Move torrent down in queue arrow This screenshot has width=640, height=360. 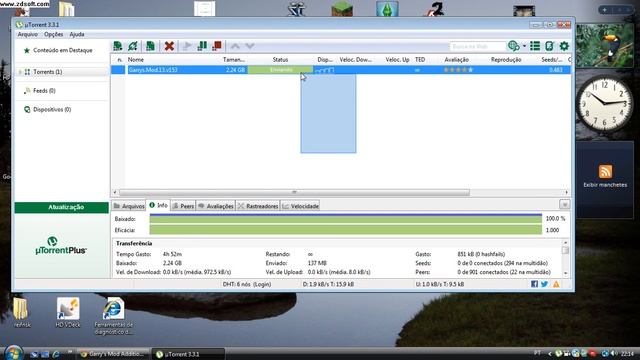pos(250,46)
